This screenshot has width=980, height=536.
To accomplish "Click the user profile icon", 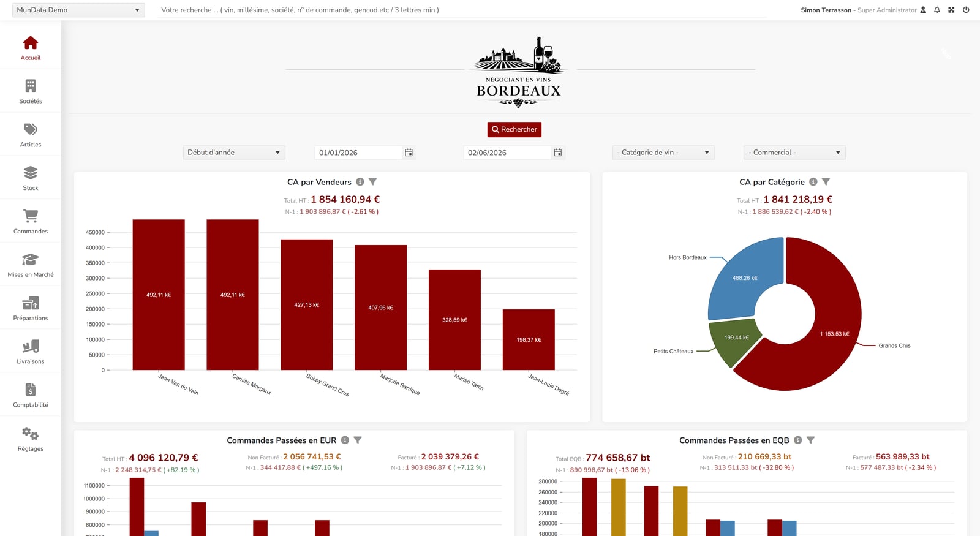I will pos(923,10).
